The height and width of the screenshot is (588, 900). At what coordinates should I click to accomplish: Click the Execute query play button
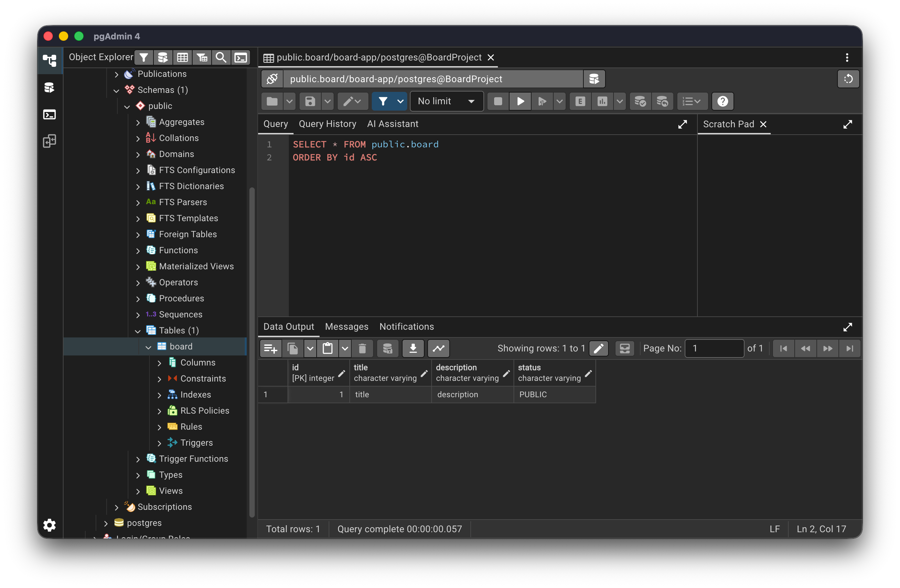coord(520,101)
